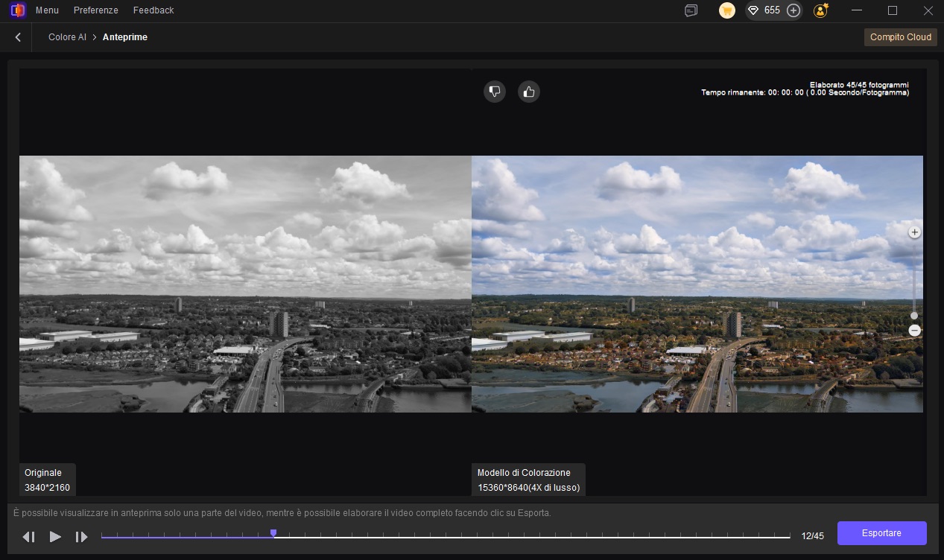
Task: Open the user account profile icon
Action: tap(821, 10)
